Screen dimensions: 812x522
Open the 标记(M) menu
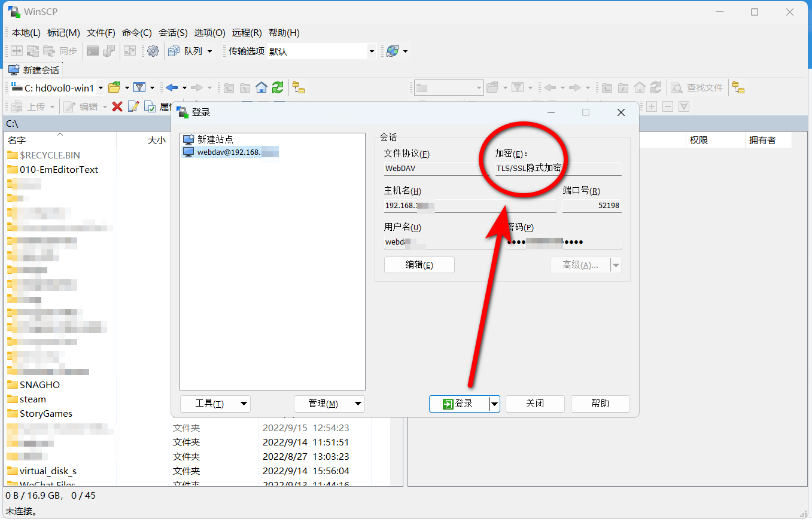click(x=63, y=33)
